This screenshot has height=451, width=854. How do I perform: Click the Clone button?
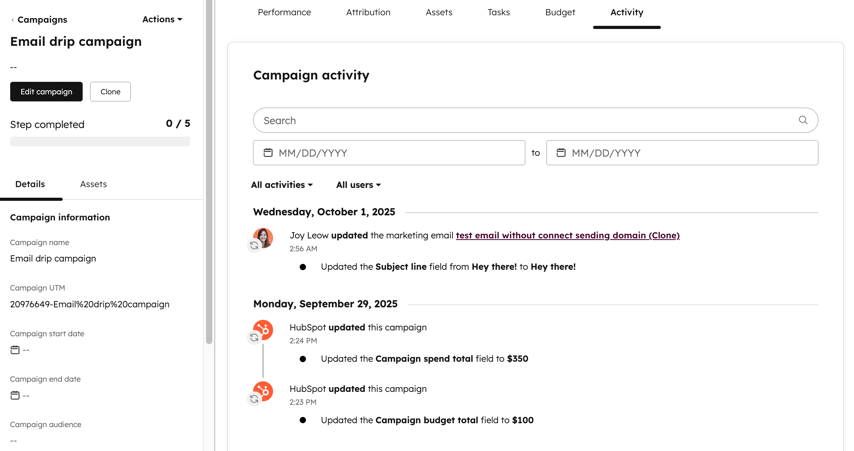click(110, 91)
